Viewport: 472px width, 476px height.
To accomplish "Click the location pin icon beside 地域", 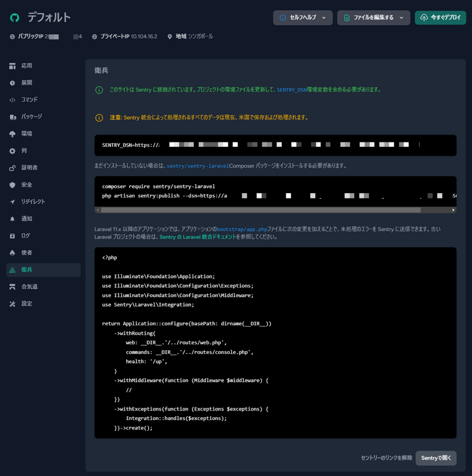I will click(x=170, y=37).
